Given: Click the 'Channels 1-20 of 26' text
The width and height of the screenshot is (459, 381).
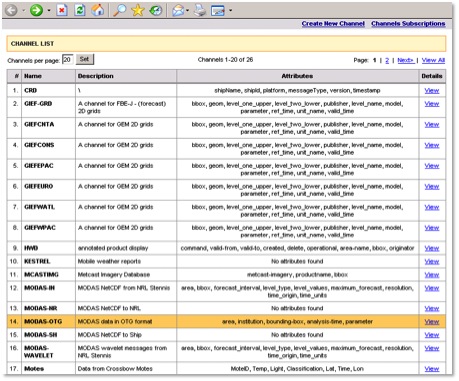Looking at the screenshot, I should [225, 60].
